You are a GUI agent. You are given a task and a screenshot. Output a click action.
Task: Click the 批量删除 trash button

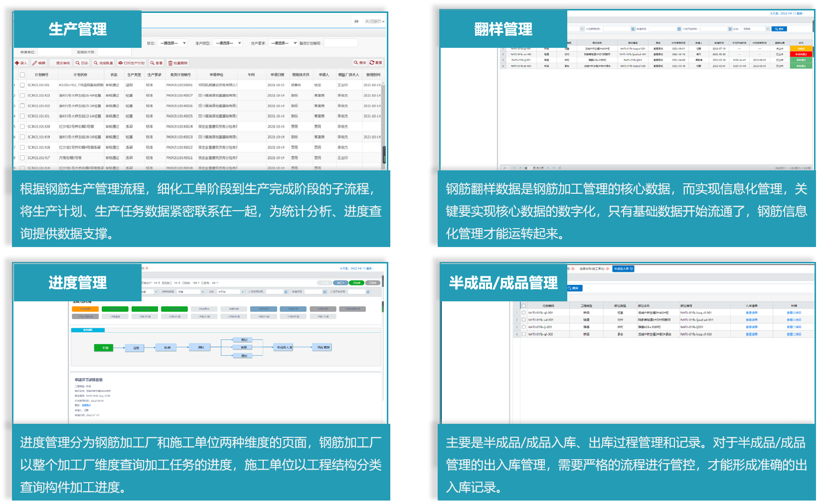click(x=178, y=63)
